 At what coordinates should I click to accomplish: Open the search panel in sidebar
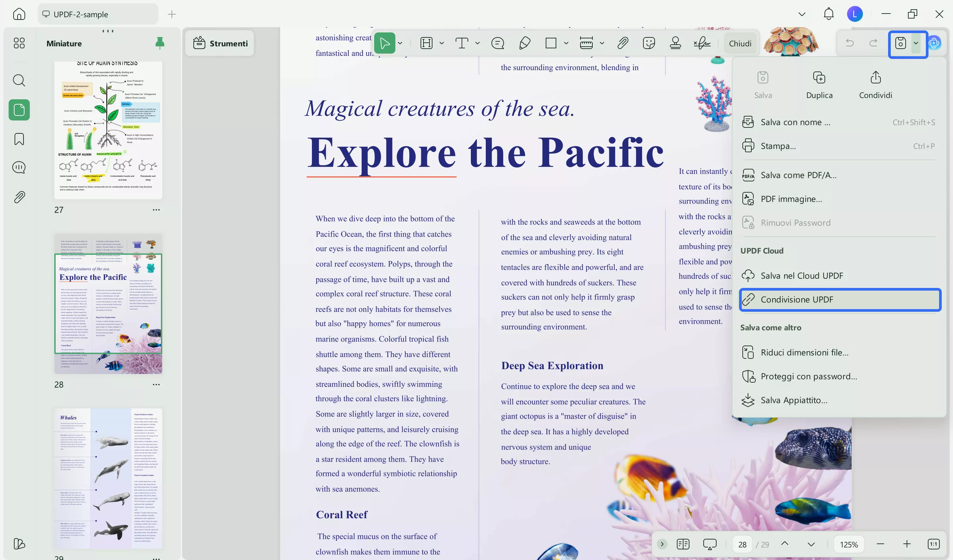tap(19, 80)
